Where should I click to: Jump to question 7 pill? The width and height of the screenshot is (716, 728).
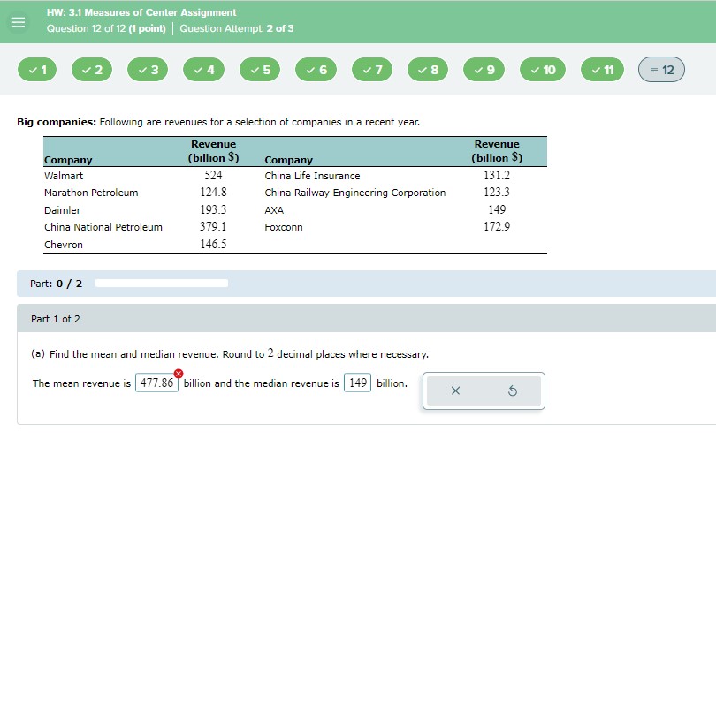point(372,70)
